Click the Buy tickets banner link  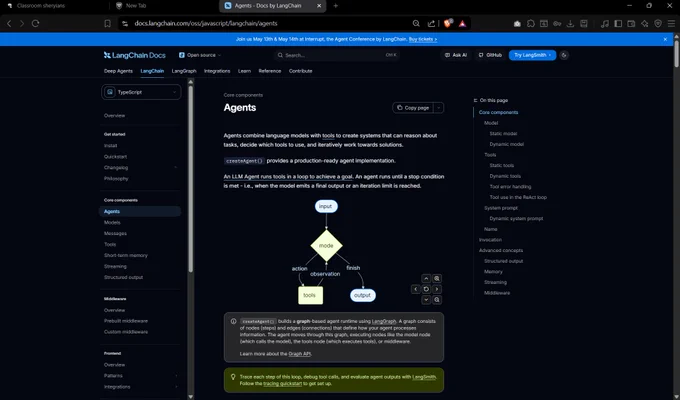(423, 39)
